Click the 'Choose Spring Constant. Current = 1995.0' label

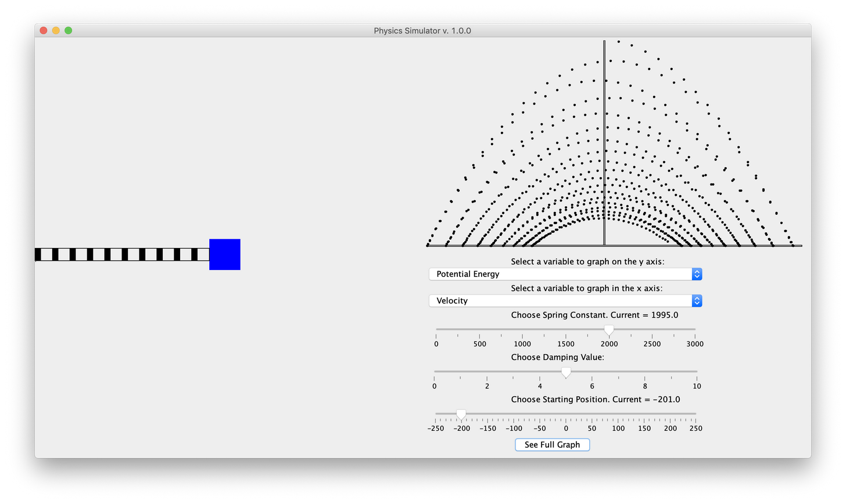click(x=594, y=315)
